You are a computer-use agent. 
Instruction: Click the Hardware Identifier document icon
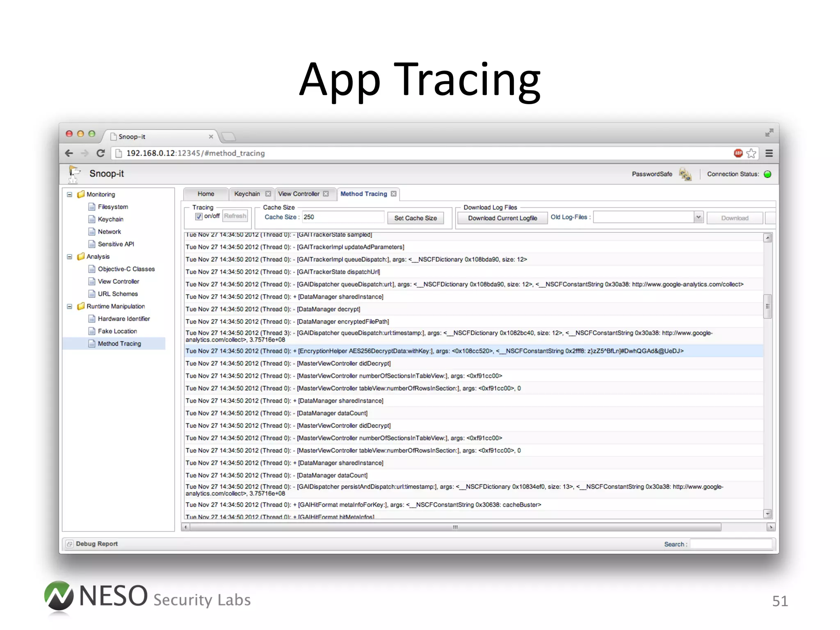(x=92, y=319)
